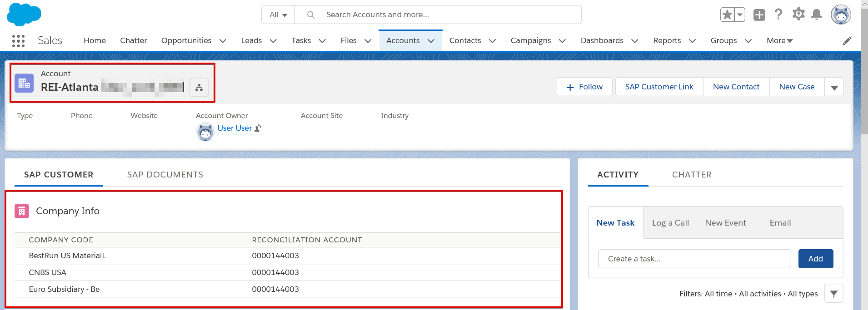Expand the Opportunities tab chevron
Viewport: 868px width, 310px height.
point(223,41)
